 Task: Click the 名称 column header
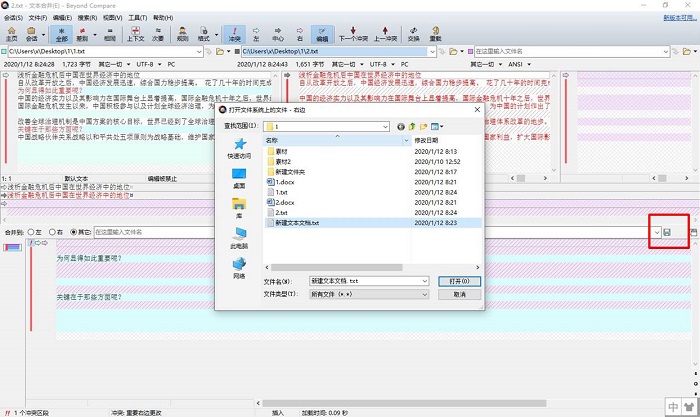tap(333, 140)
